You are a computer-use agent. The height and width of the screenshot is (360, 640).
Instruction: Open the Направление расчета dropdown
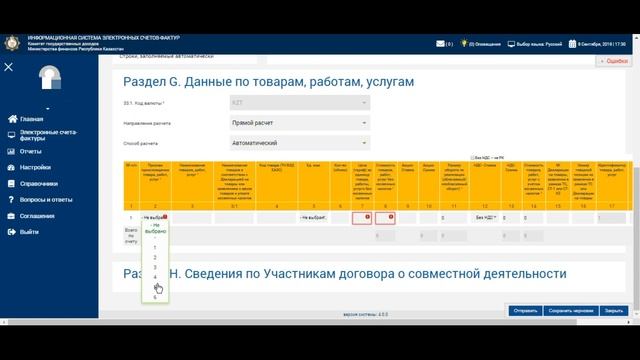tap(300, 123)
